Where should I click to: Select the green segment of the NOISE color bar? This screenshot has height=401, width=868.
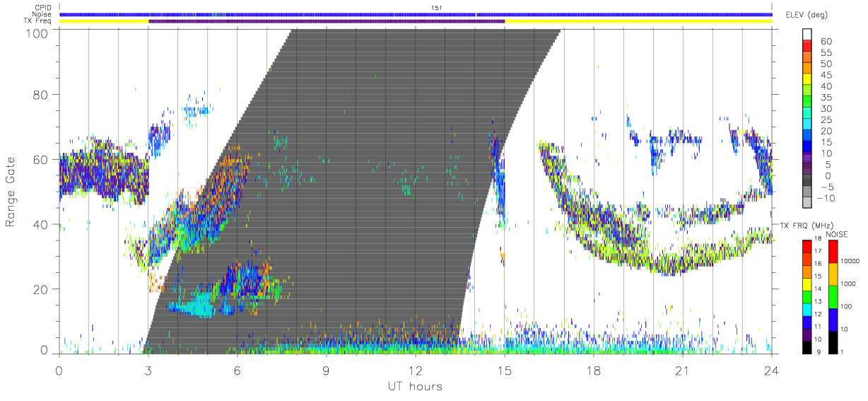833,296
